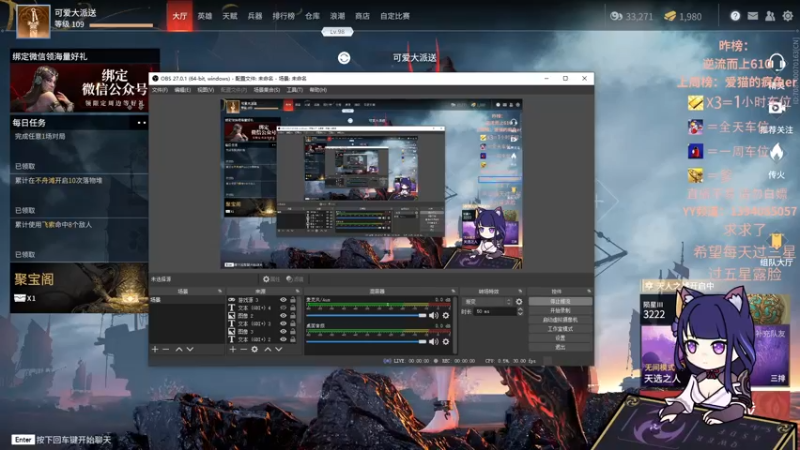
Task: Open the game settings gear icon
Action: (x=788, y=16)
